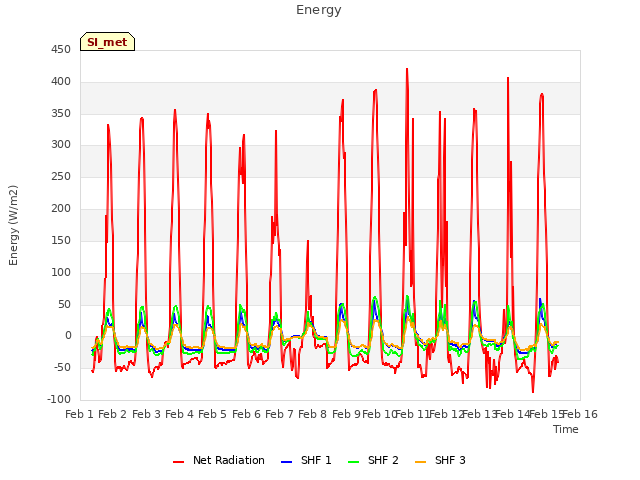Click the blue SHF 1 legend swatch
Screen dimensions: 640x480
coord(287,462)
